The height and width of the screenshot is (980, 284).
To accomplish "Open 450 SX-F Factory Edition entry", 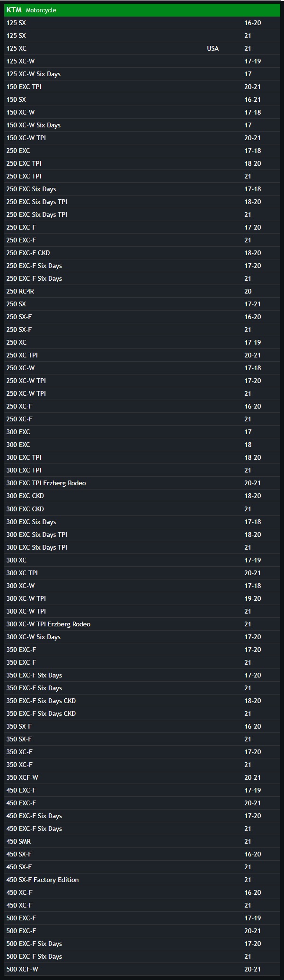I will pyautogui.click(x=43, y=880).
